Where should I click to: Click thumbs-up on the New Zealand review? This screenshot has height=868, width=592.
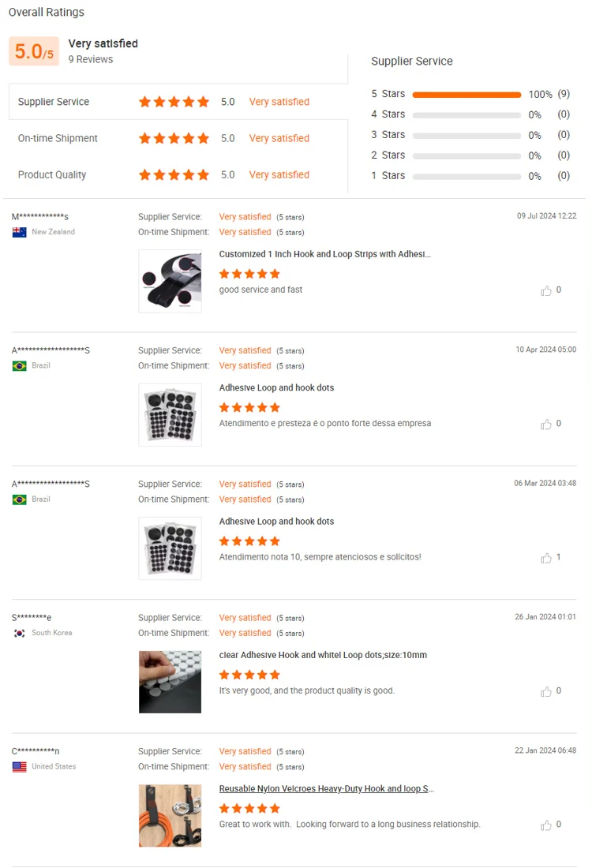(547, 290)
